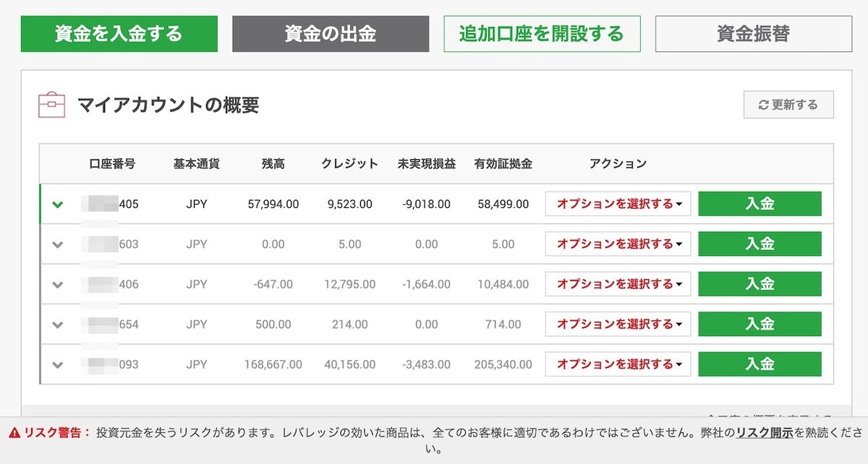The width and height of the screenshot is (868, 464).
Task: Click account number ending 093
Action: coord(111,364)
